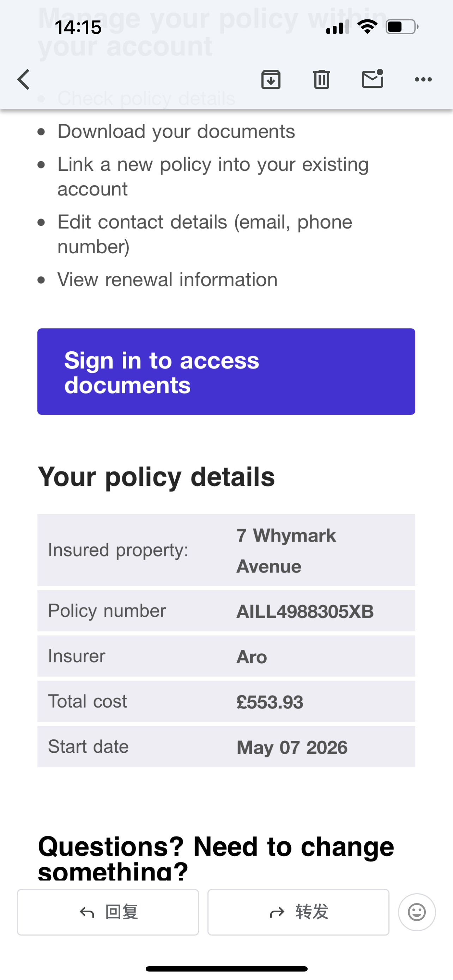Delete email with the trash icon

coord(322,79)
